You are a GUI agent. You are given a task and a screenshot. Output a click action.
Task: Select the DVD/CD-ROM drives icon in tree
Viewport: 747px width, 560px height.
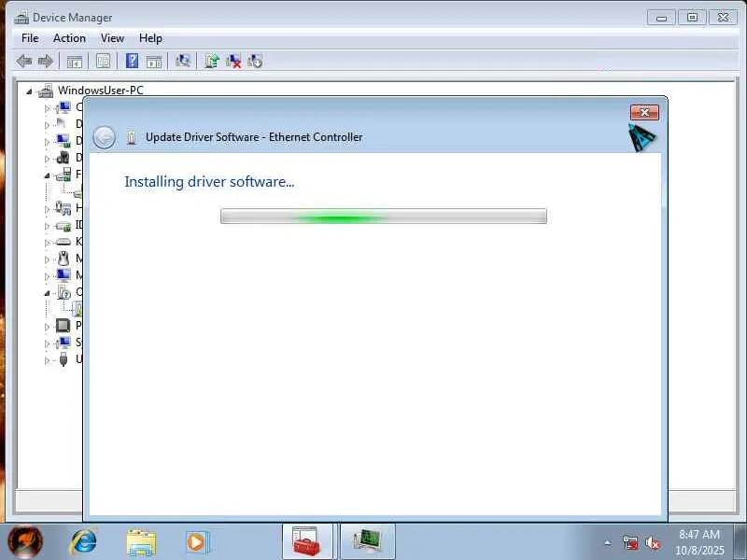tap(63, 158)
